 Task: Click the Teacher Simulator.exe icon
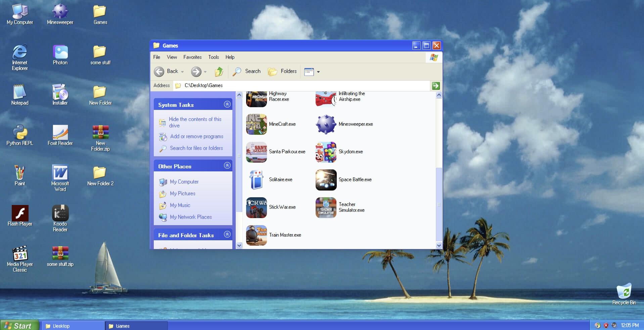pos(326,207)
